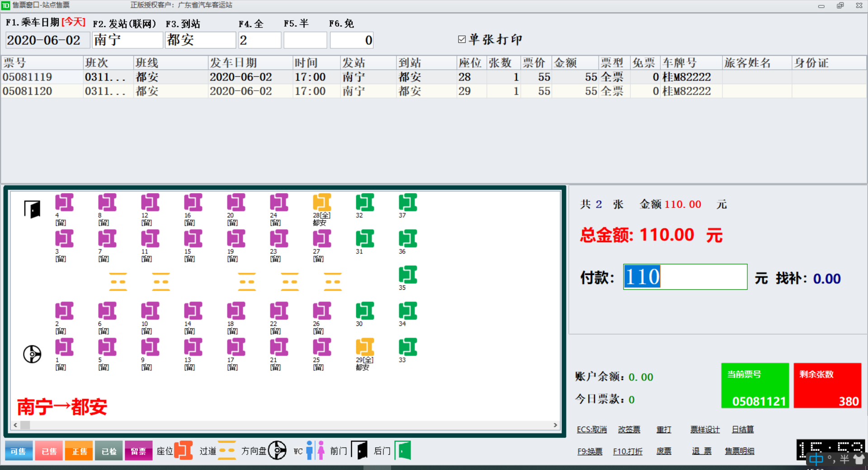Click the 可售 legend swatch
Screen dimensions: 868x470
point(19,451)
